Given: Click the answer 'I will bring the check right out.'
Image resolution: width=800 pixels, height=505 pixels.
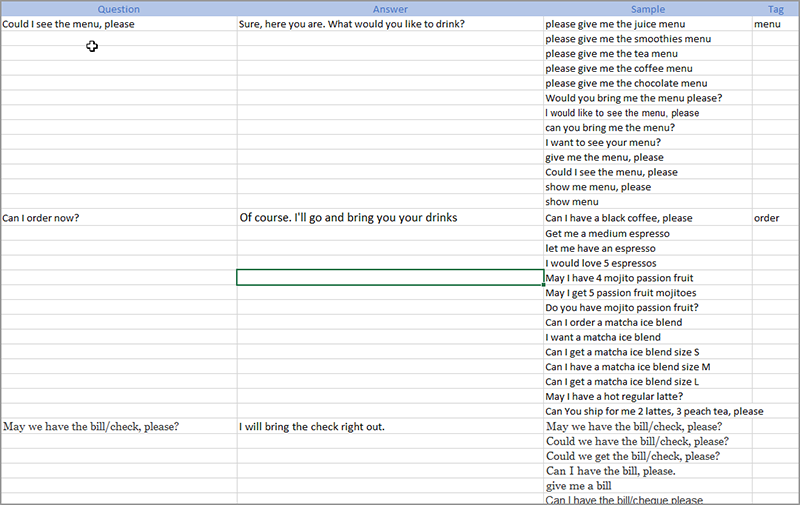Looking at the screenshot, I should (x=390, y=426).
